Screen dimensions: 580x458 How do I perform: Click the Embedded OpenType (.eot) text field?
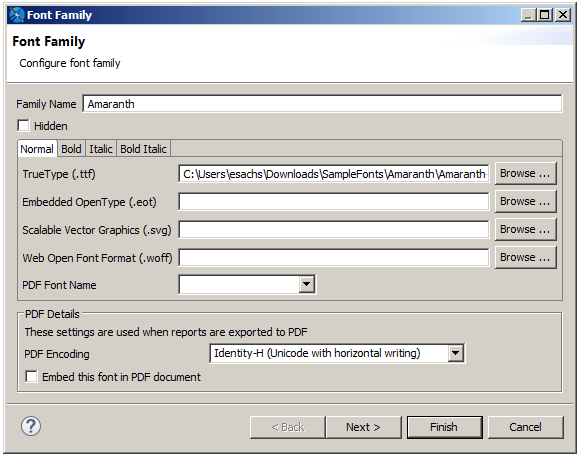(x=334, y=202)
